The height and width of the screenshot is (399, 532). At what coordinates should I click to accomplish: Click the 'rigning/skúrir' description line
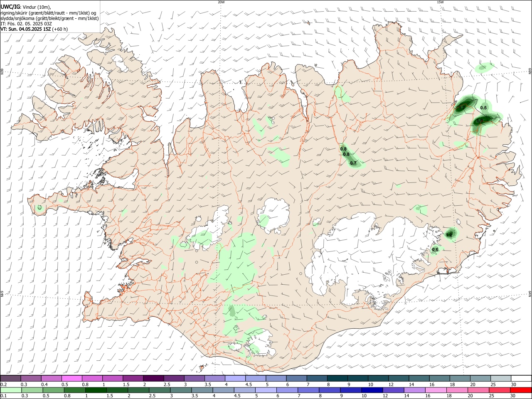point(48,13)
